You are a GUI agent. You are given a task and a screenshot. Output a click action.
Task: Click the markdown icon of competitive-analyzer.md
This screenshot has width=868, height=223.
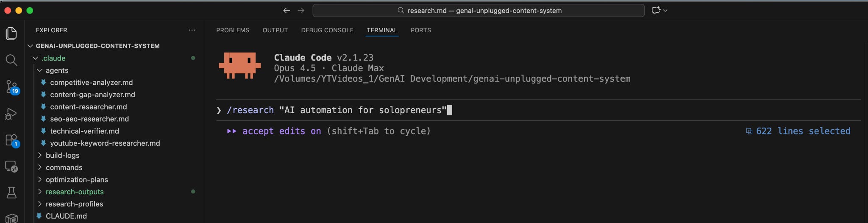point(43,83)
